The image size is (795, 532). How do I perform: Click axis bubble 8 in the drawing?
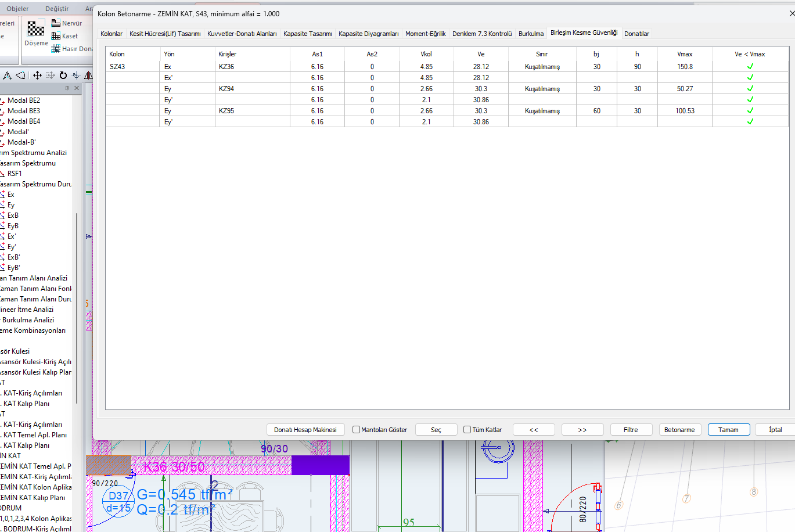754,492
